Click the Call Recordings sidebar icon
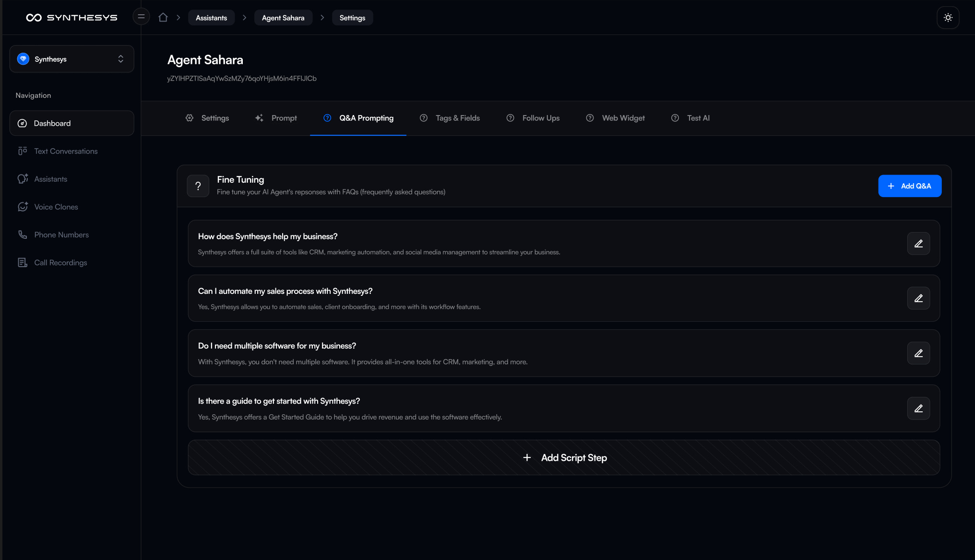 tap(23, 262)
